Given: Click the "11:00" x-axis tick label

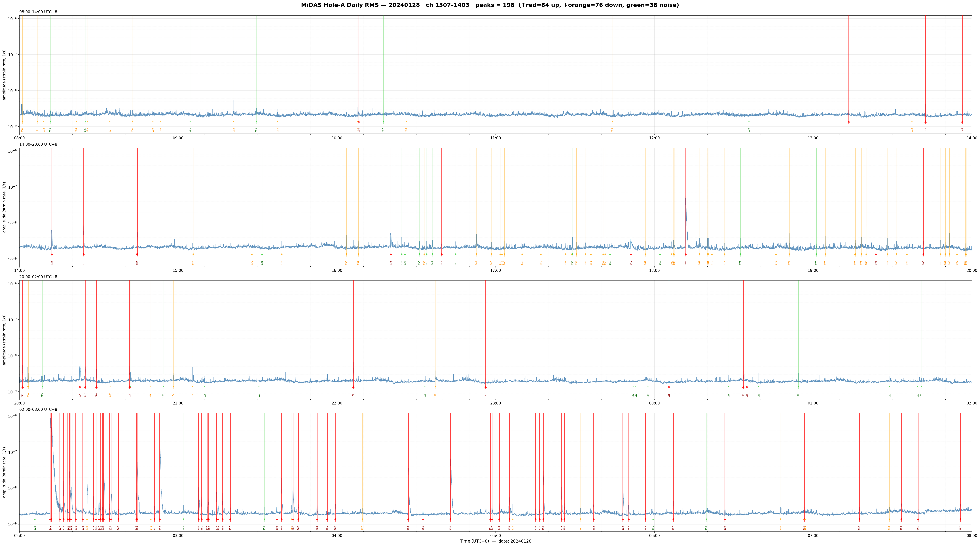Looking at the screenshot, I should [495, 138].
